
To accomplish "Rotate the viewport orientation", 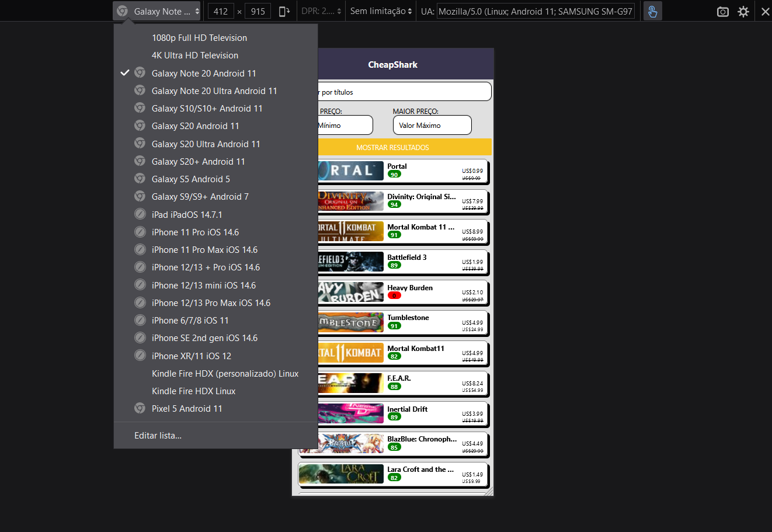I will (284, 11).
